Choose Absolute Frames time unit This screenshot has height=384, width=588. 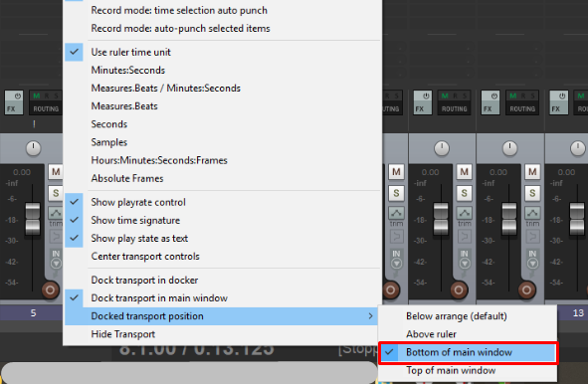223,178
